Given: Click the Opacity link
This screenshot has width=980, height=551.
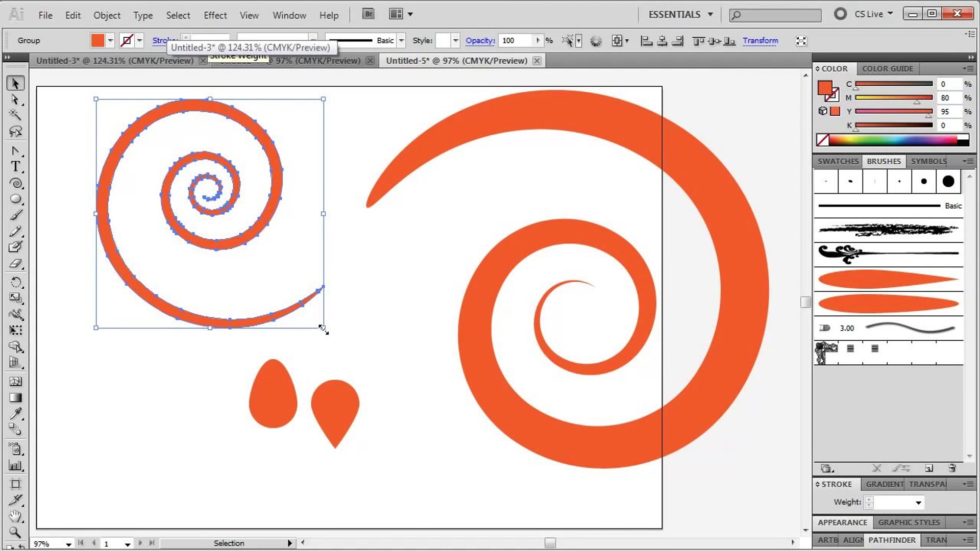Looking at the screenshot, I should (x=480, y=40).
